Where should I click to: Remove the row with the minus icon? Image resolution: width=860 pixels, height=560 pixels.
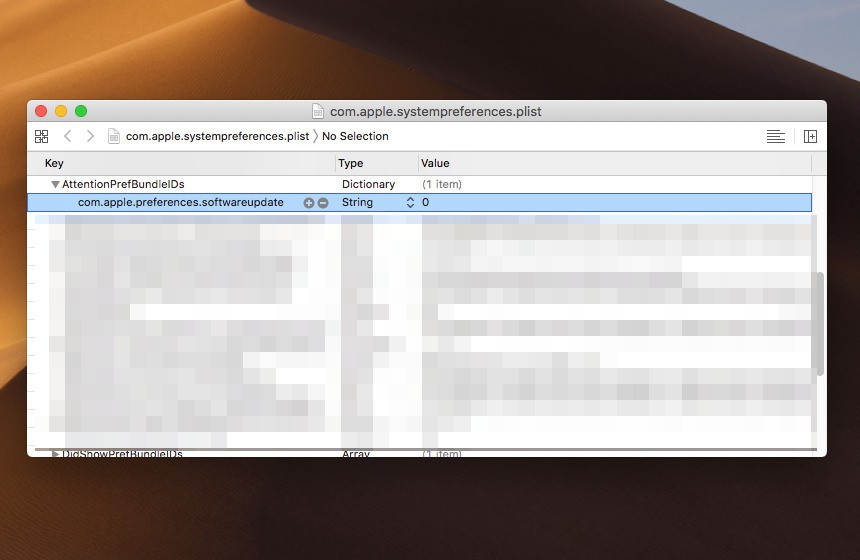[x=323, y=203]
